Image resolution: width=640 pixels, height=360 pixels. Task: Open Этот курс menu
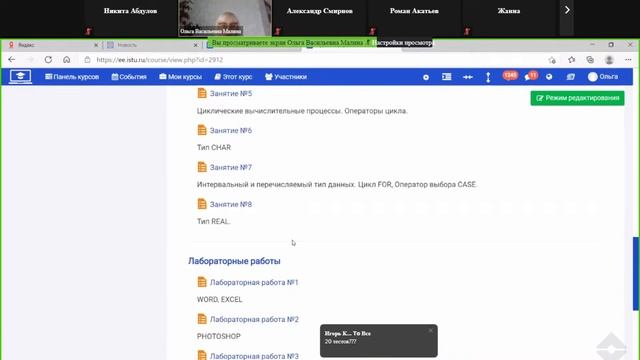click(233, 77)
